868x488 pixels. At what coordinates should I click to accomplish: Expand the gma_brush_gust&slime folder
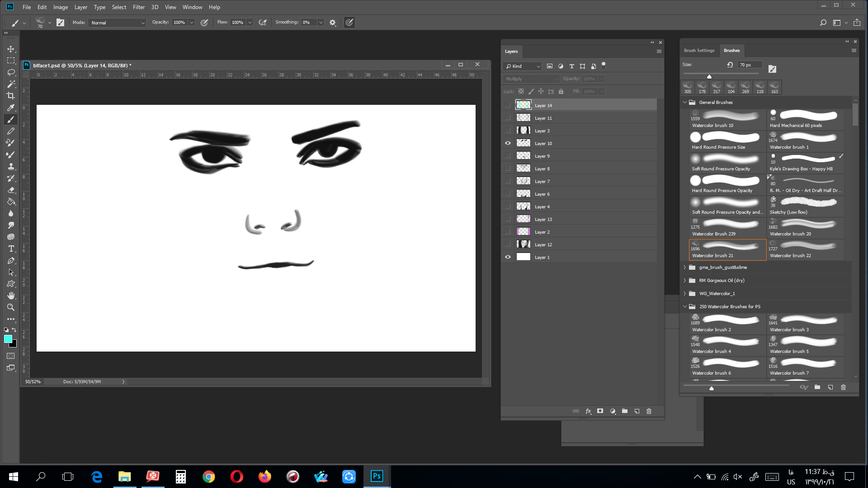coord(685,267)
